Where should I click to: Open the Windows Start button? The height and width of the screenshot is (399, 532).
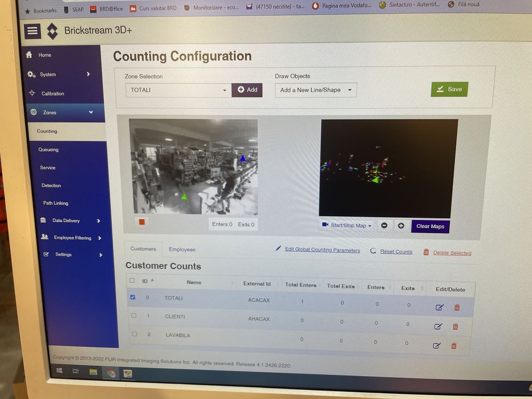(59, 370)
